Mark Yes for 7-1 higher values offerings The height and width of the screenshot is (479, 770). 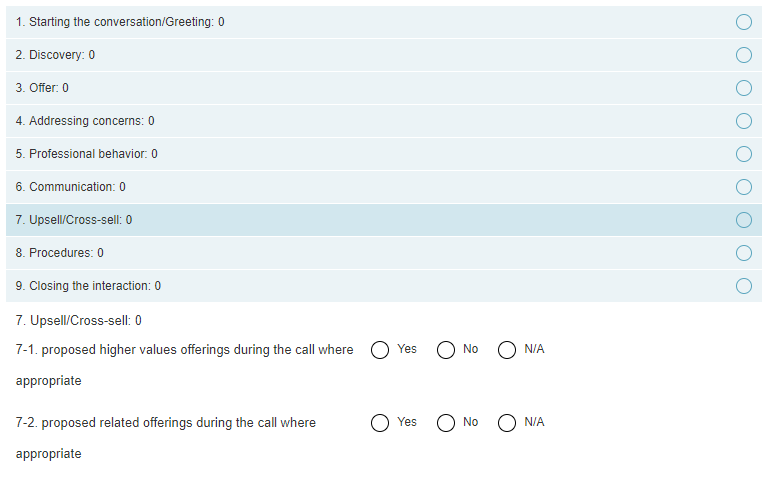[380, 350]
